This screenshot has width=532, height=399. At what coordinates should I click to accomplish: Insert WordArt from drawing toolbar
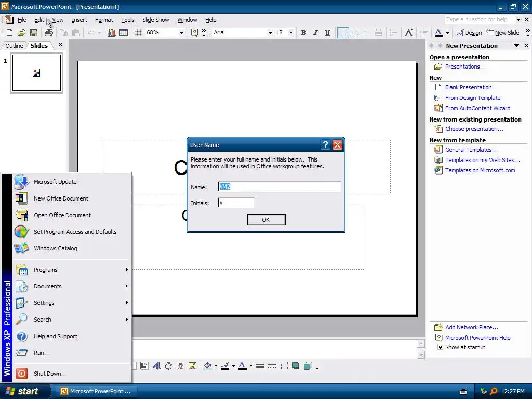(x=156, y=366)
